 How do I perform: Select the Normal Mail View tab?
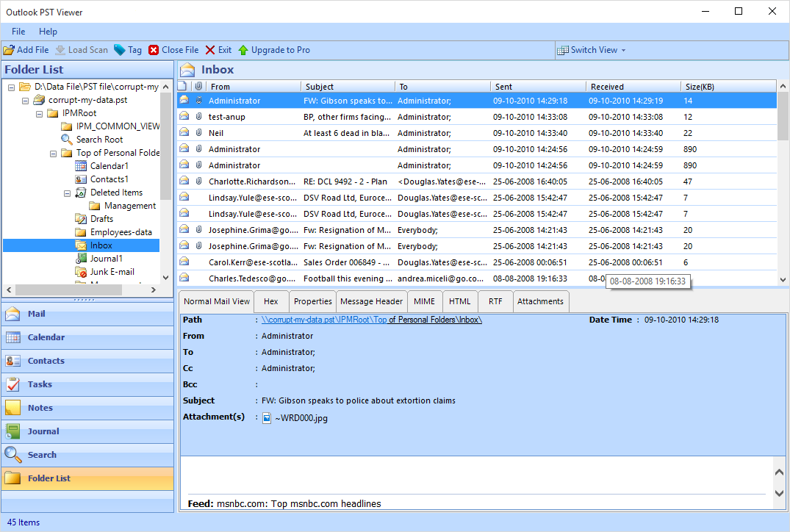pyautogui.click(x=217, y=301)
